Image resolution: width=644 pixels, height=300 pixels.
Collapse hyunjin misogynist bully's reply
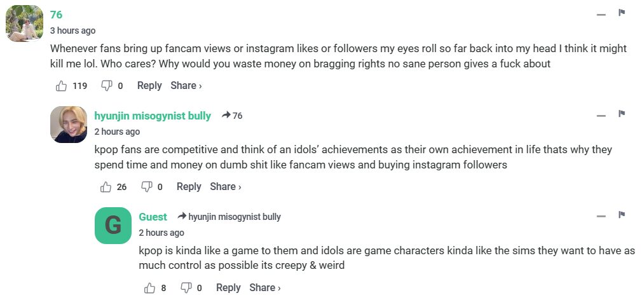click(601, 116)
